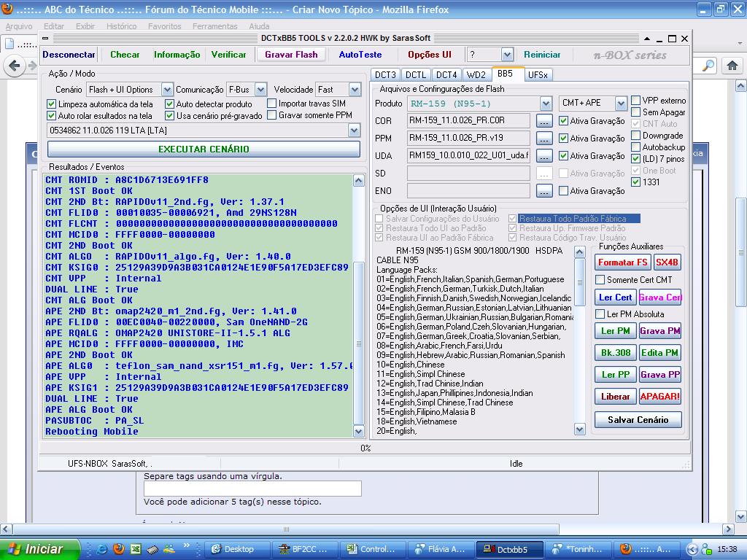
Task: Switch to the DCT4 tab
Action: pyautogui.click(x=446, y=75)
